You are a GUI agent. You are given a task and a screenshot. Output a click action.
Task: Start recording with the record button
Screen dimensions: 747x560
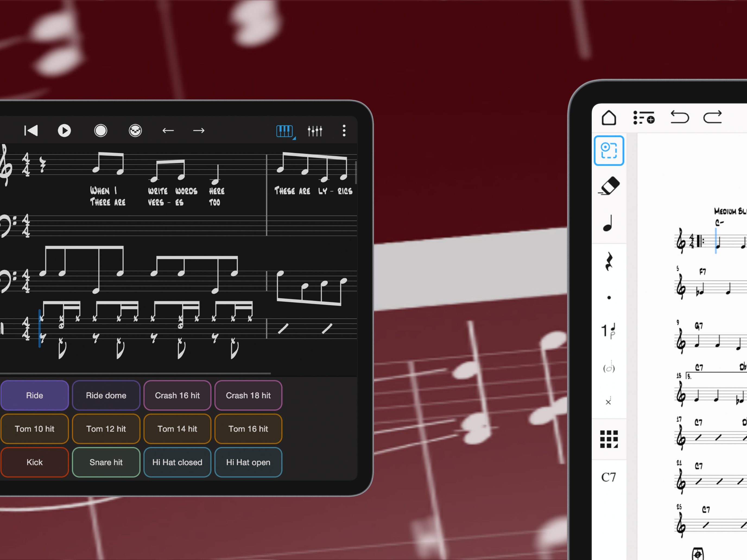[100, 131]
